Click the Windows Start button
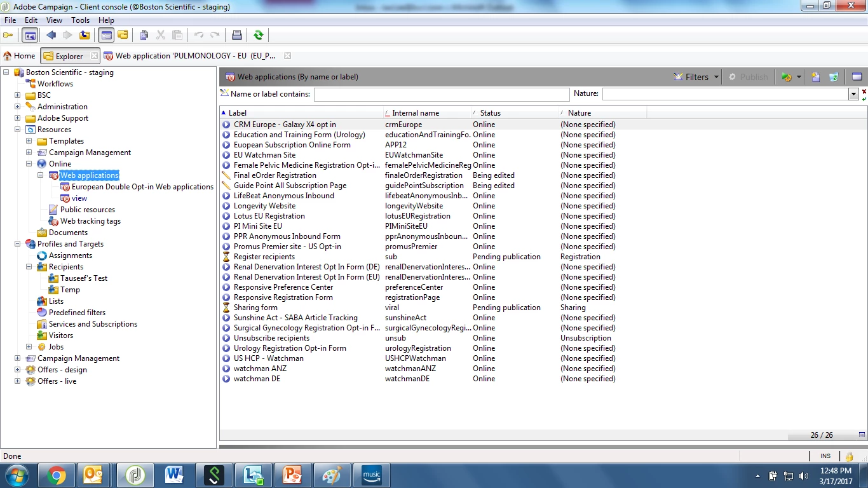The image size is (868, 488). coord(17,476)
